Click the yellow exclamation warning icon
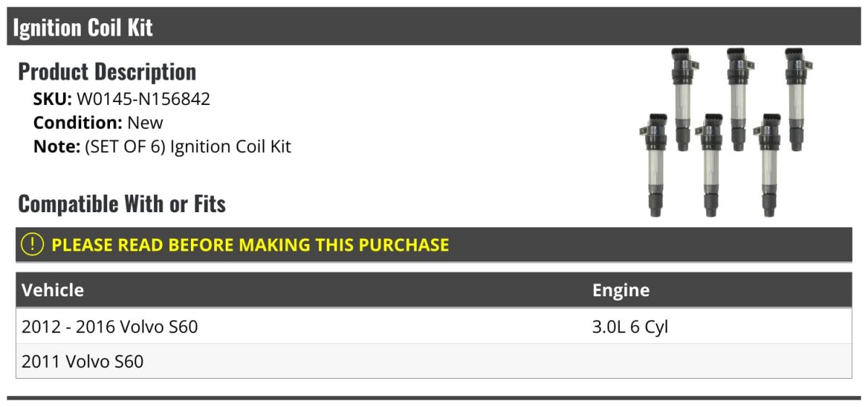 point(33,245)
